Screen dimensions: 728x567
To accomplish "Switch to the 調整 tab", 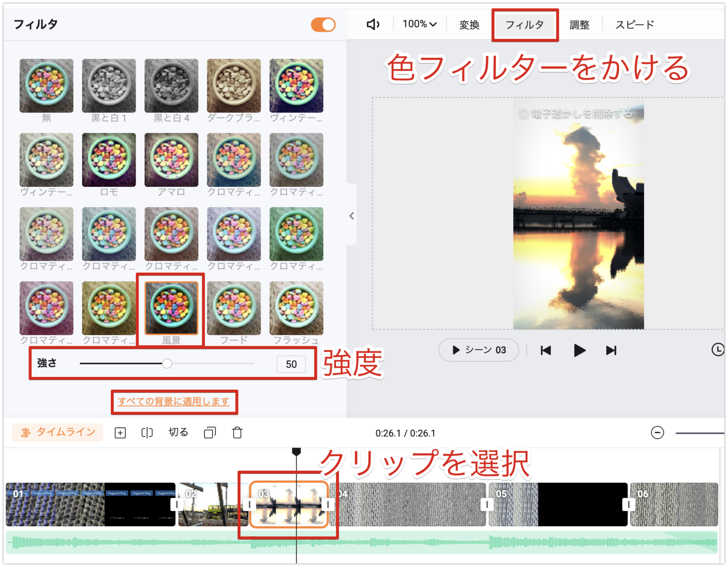I will click(580, 24).
